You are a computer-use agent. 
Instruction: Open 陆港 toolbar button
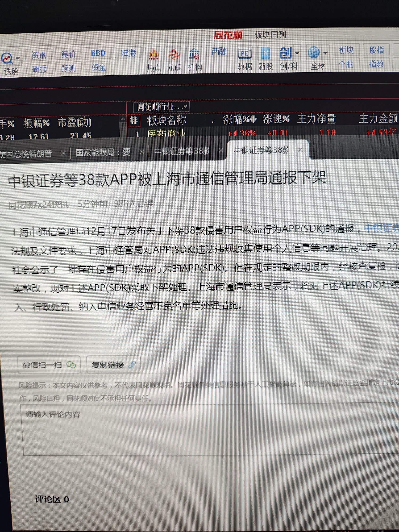[128, 53]
